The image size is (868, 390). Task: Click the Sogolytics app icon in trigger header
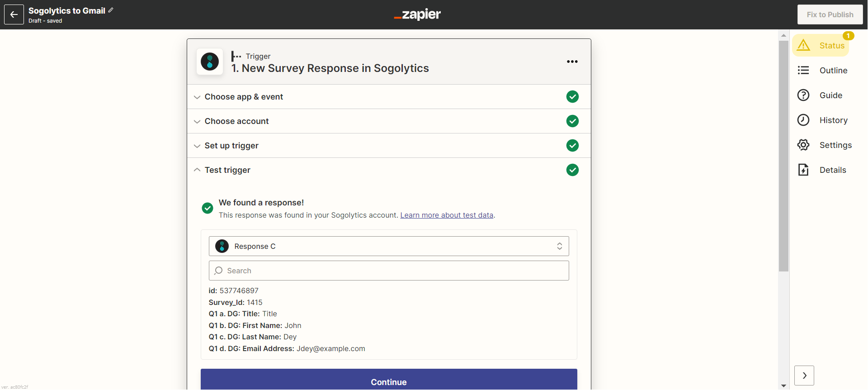tap(210, 62)
